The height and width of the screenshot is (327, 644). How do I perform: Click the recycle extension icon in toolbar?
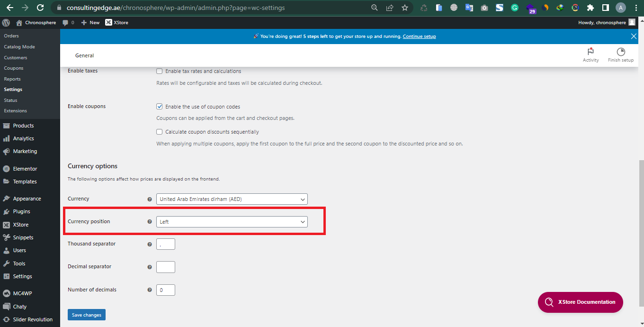(x=424, y=8)
